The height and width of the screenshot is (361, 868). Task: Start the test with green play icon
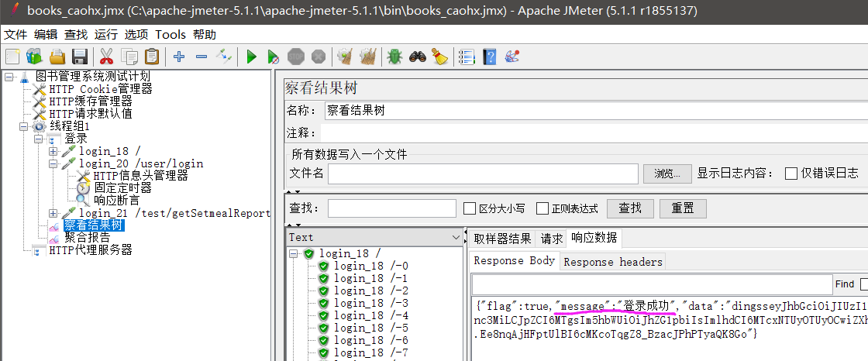252,57
